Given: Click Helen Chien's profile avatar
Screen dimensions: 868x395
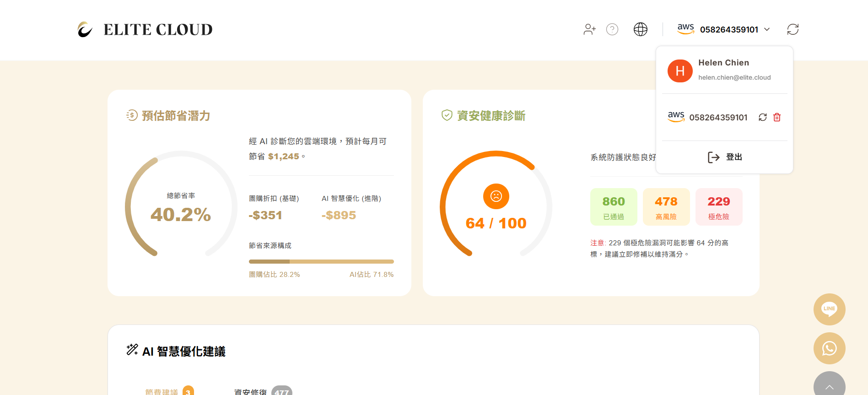Looking at the screenshot, I should [x=680, y=71].
